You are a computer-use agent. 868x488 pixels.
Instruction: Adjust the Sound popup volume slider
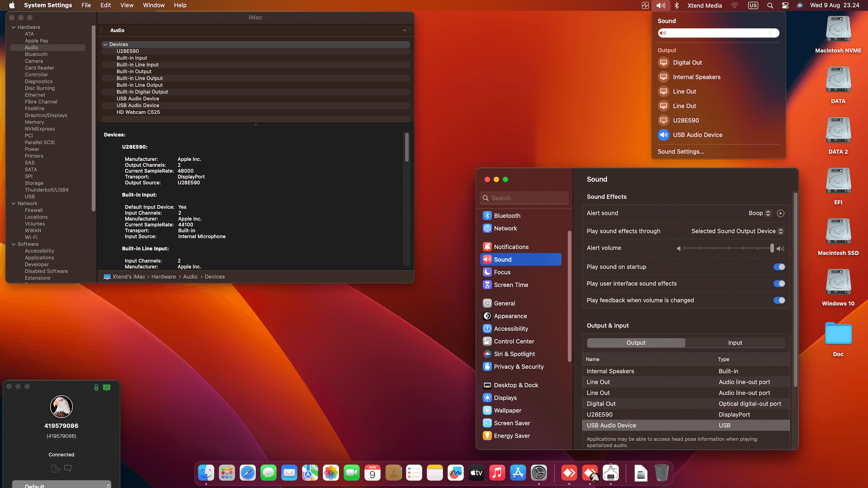[719, 33]
